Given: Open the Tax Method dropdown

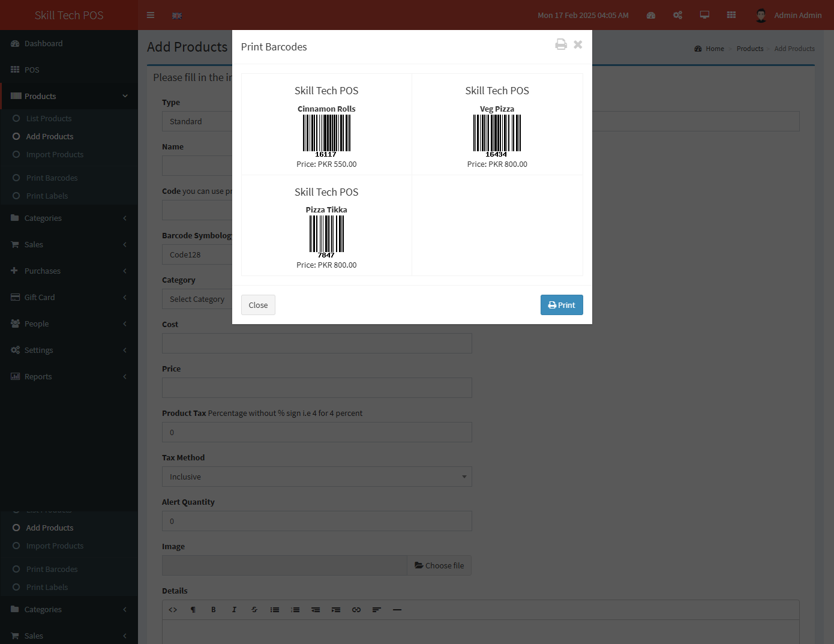Looking at the screenshot, I should pos(317,477).
